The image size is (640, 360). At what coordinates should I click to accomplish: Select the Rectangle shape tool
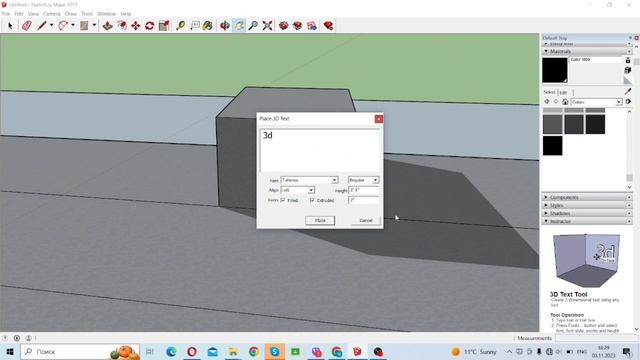pos(84,26)
